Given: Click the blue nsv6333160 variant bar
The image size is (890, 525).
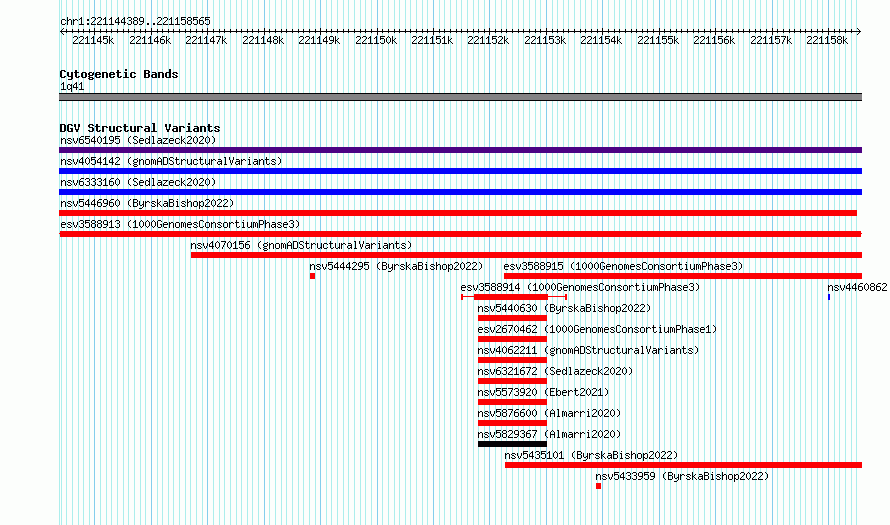Looking at the screenshot, I should coord(460,192).
